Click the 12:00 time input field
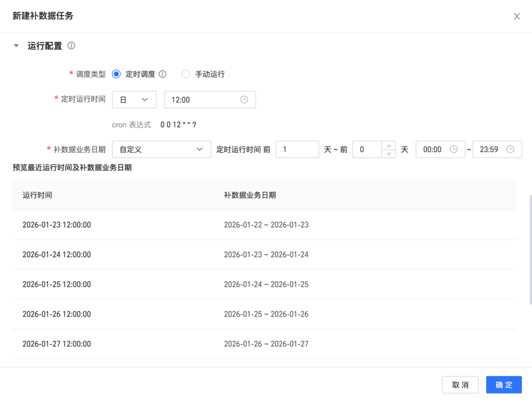Image resolution: width=532 pixels, height=401 pixels. coord(209,100)
